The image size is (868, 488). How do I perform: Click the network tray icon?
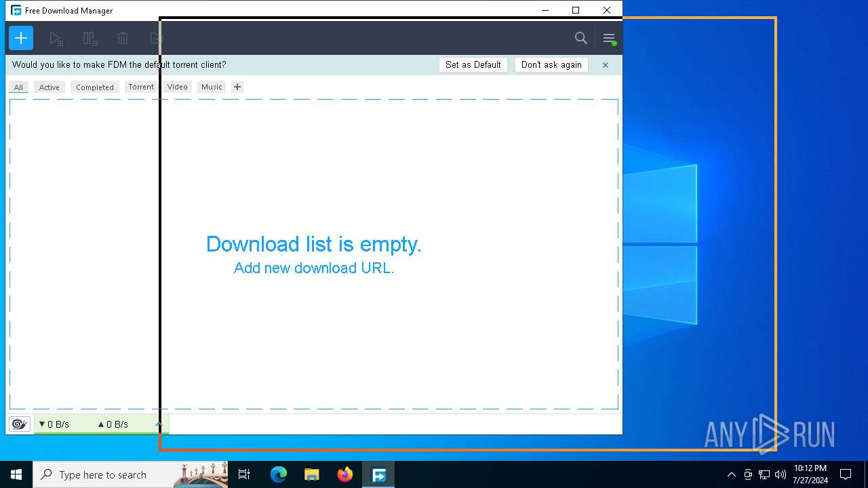[764, 474]
